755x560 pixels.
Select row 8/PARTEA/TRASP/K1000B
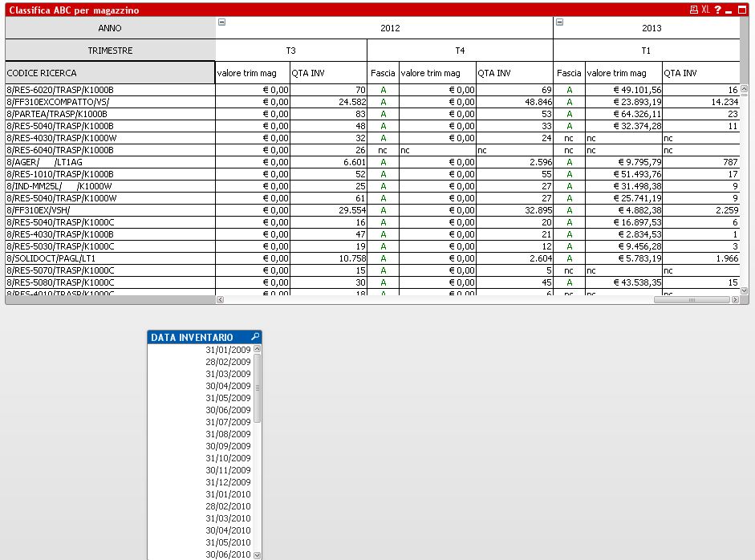pyautogui.click(x=110, y=114)
